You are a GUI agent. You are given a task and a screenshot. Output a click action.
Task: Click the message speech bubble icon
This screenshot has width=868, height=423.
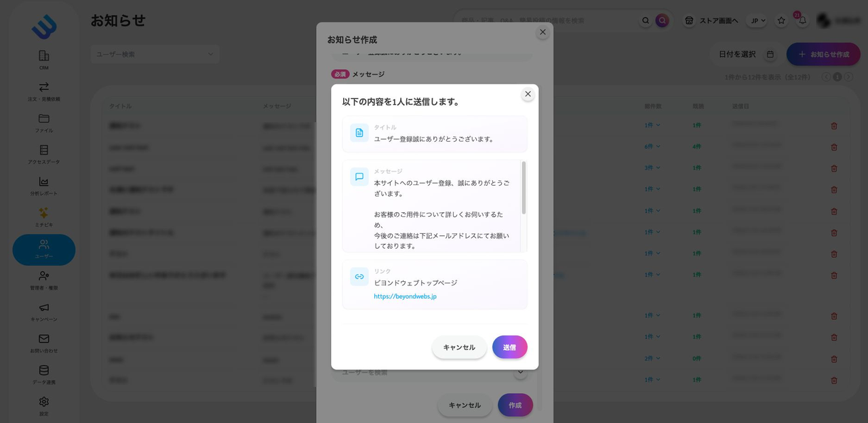point(359,177)
